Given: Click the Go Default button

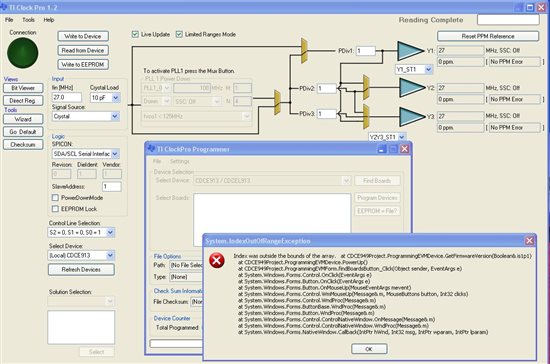Looking at the screenshot, I should (x=23, y=132).
